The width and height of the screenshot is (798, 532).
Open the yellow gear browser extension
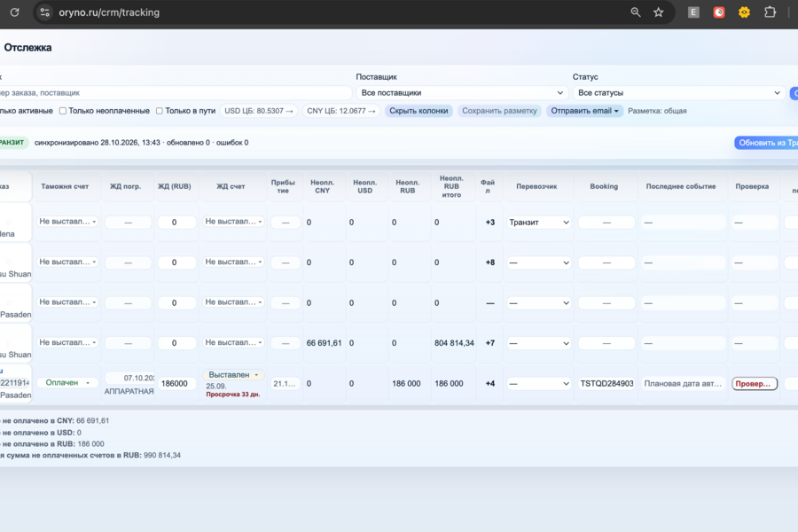[744, 12]
